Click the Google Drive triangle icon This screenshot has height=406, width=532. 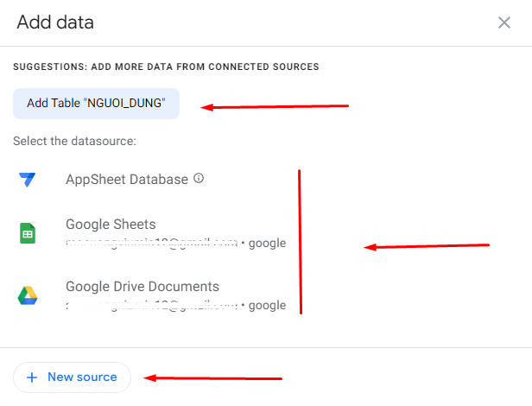[27, 295]
